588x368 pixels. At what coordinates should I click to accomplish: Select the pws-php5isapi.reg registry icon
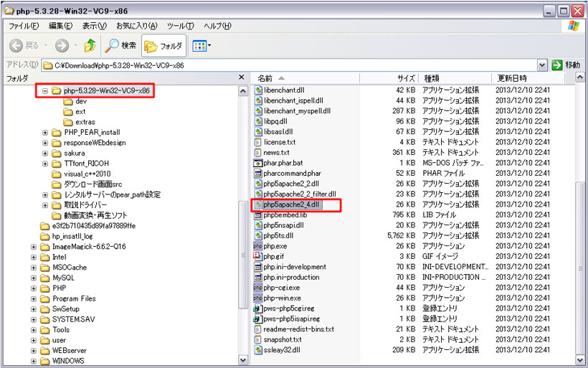pyautogui.click(x=258, y=319)
